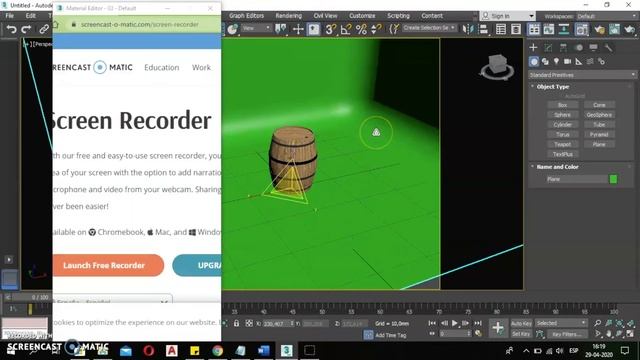Toggle the Ribbon display icon
640x360 pixels.
pos(533,29)
